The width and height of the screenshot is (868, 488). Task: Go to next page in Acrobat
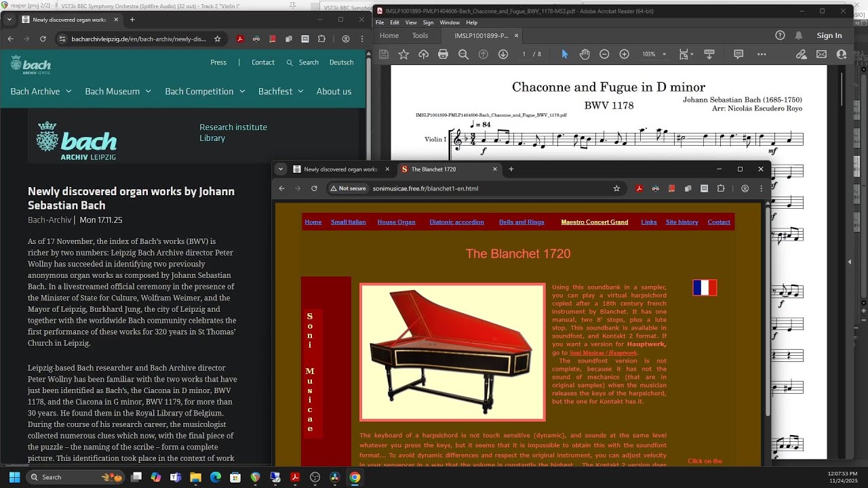(x=503, y=54)
